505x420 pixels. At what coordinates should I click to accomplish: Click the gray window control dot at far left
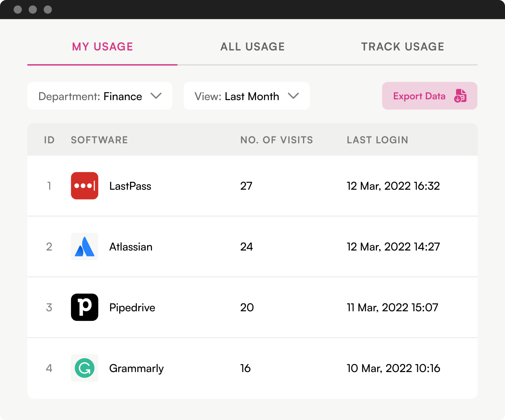pyautogui.click(x=18, y=10)
